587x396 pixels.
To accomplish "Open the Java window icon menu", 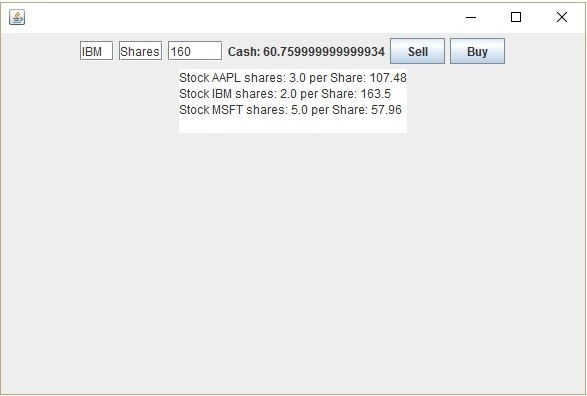I will 17,17.
